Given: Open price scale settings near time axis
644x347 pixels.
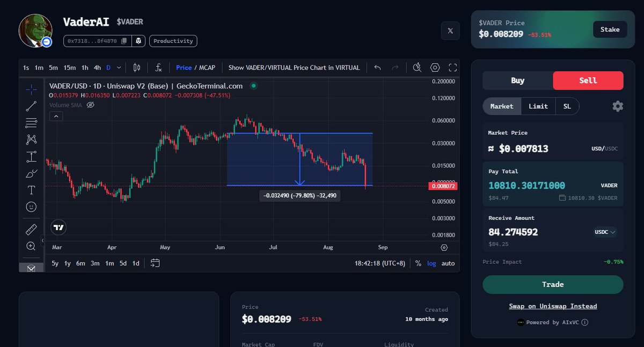Looking at the screenshot, I should click(444, 248).
